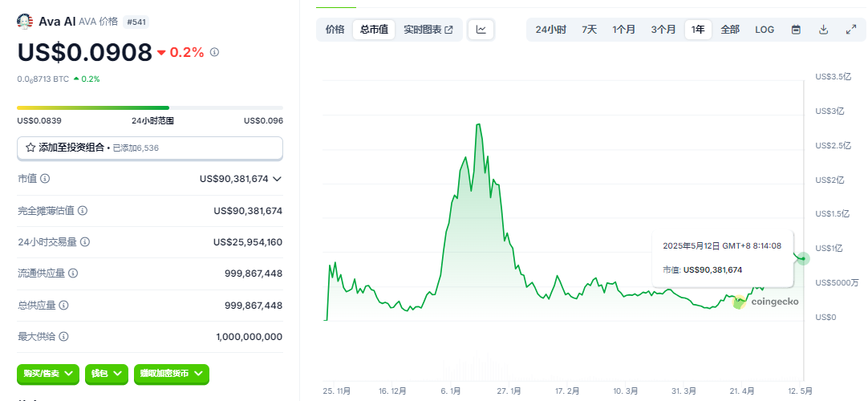Viewport: 868px width, 401px height.
Task: Expand the chart to fullscreen
Action: coord(850,30)
